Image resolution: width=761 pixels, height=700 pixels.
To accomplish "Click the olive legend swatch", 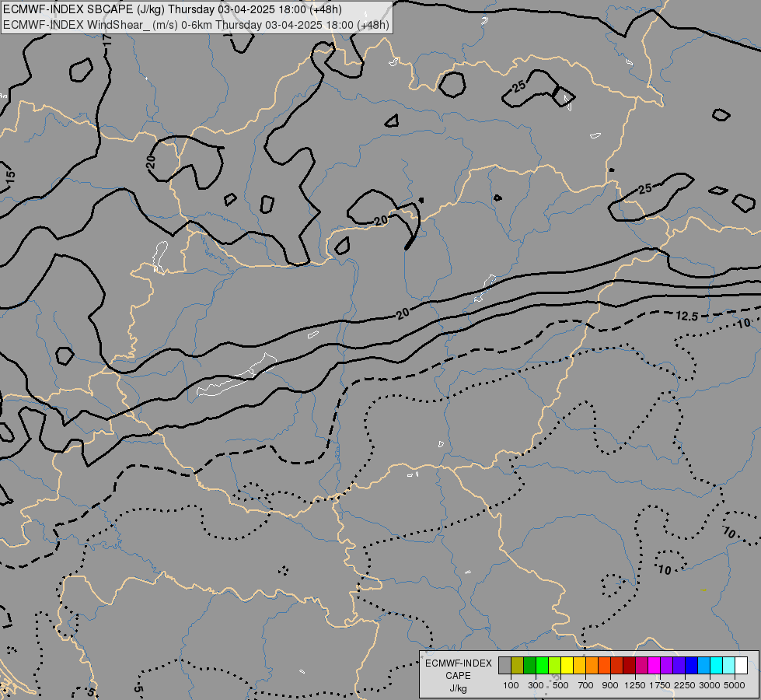I will pos(518,666).
